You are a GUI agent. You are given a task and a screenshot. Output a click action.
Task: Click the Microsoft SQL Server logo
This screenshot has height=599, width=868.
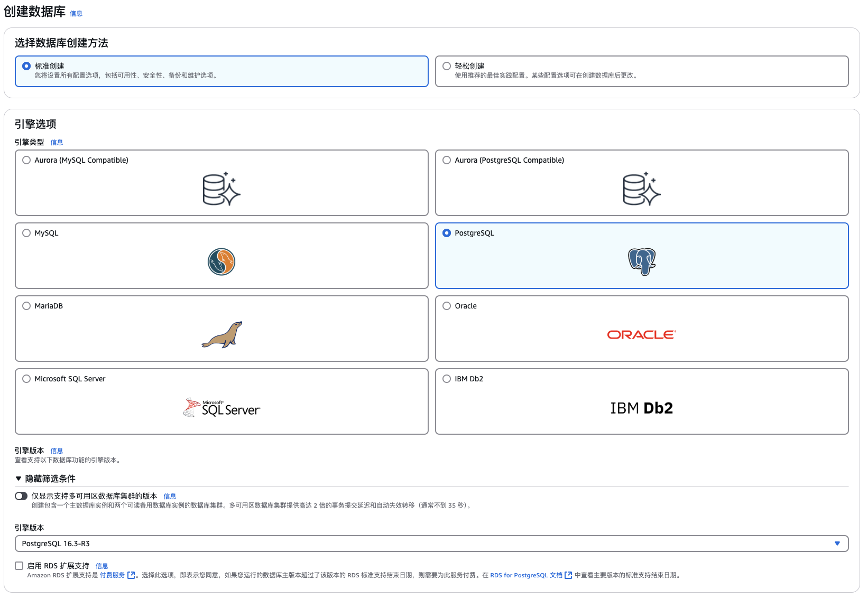(221, 408)
